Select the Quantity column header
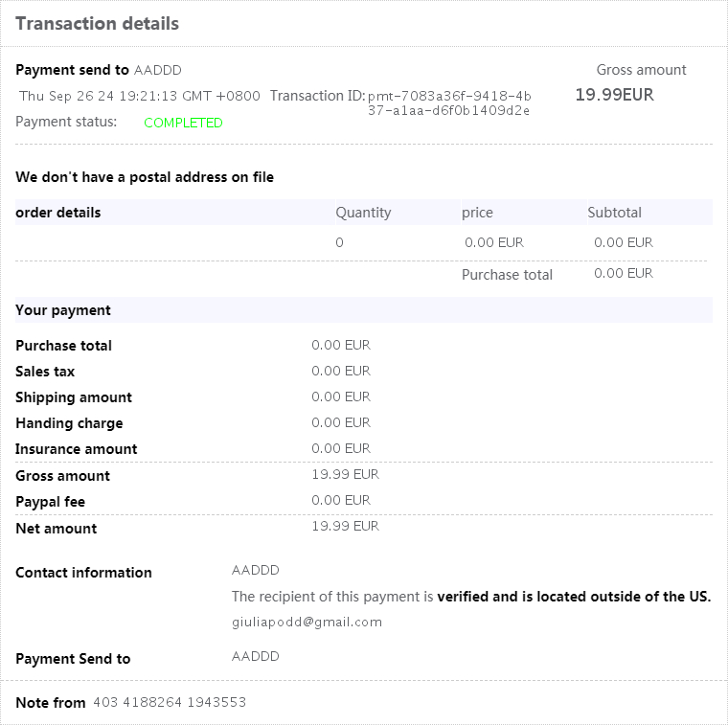 [363, 213]
